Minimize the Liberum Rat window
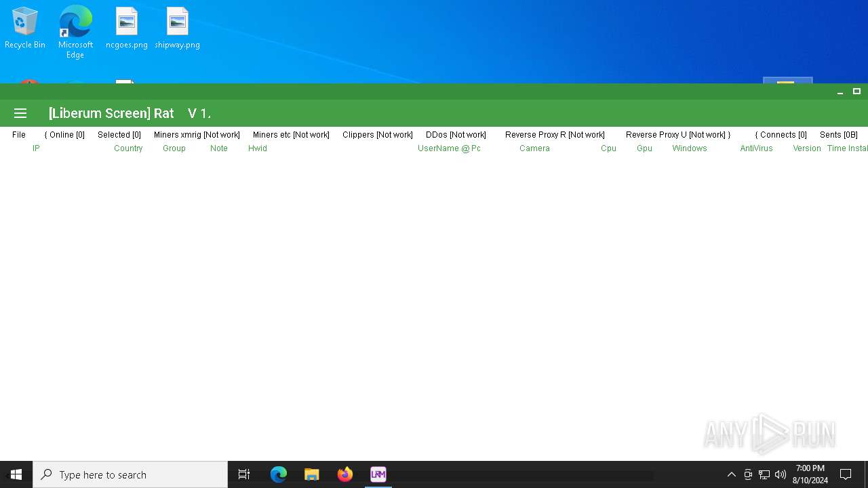The width and height of the screenshot is (868, 488). click(840, 91)
